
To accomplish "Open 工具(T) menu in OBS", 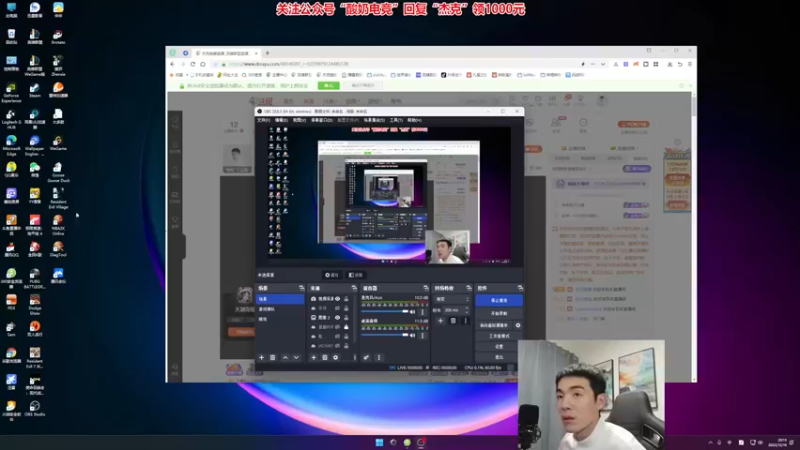I will click(396, 120).
